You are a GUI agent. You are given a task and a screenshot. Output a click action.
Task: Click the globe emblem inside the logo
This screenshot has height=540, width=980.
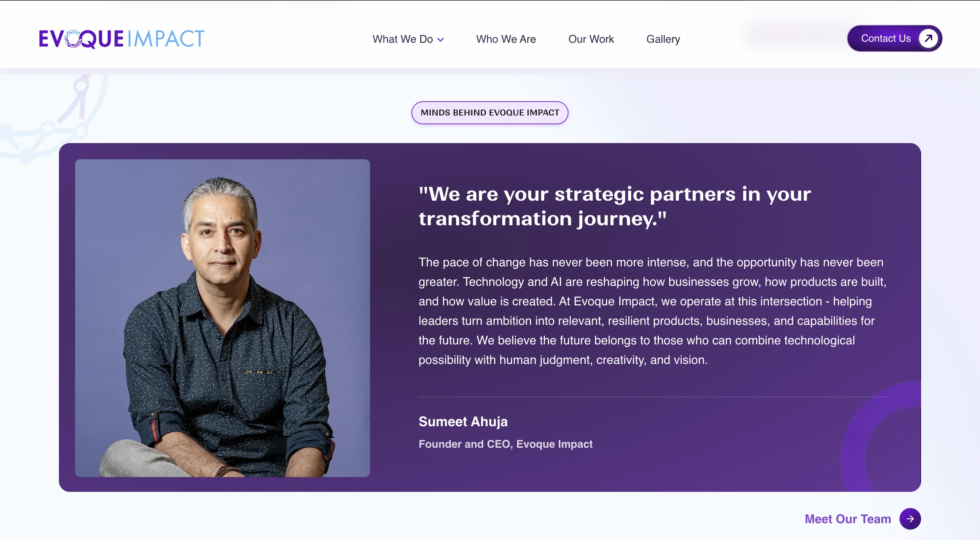(x=73, y=39)
